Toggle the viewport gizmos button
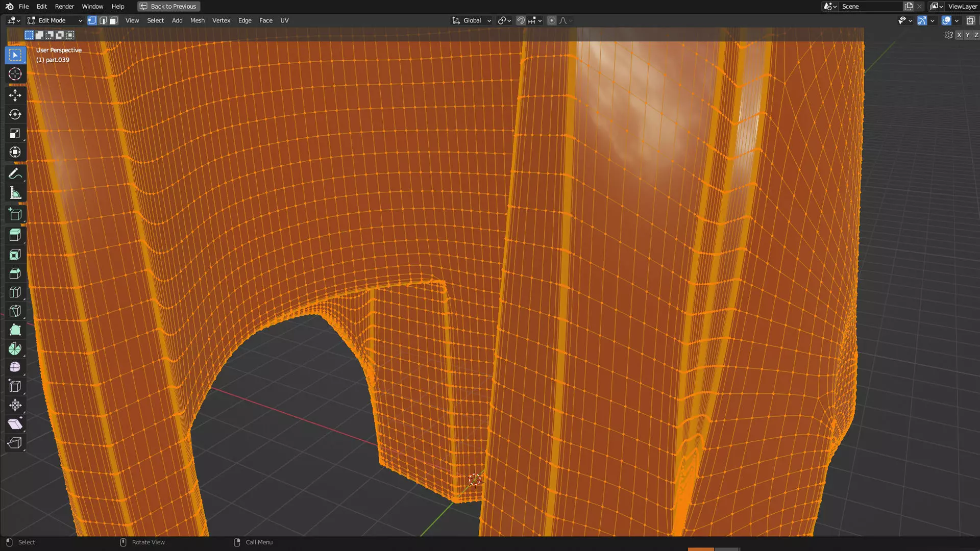This screenshot has width=980, height=551. click(922, 20)
